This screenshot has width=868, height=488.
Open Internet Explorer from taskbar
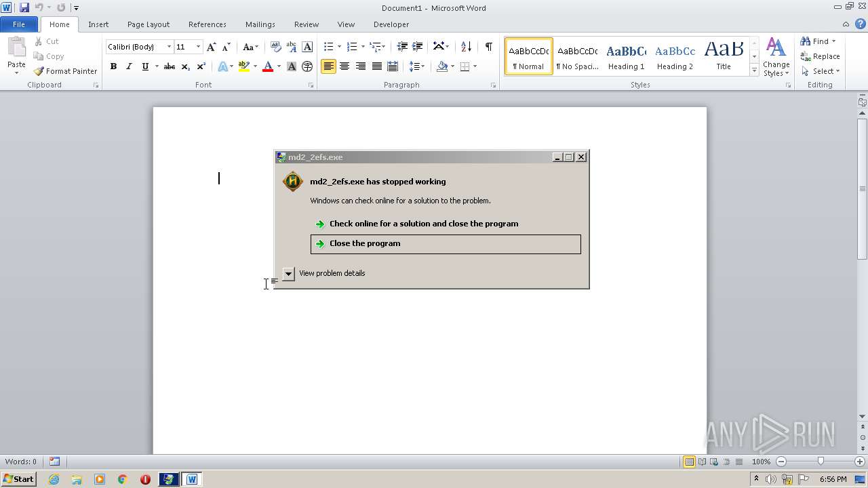(54, 479)
